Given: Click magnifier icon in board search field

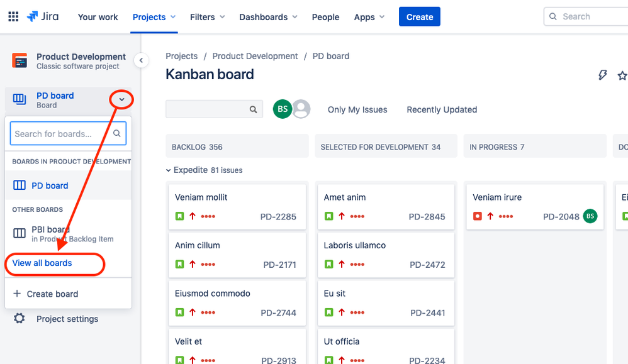Looking at the screenshot, I should (117, 134).
